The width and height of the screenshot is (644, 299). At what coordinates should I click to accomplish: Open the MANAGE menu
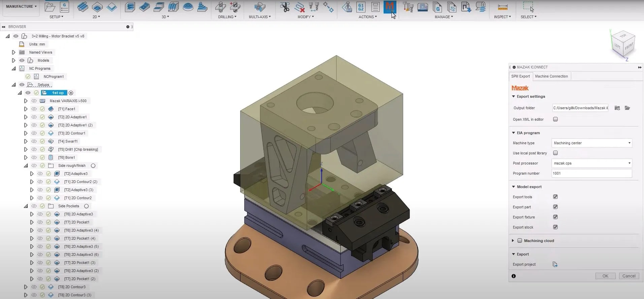click(x=444, y=17)
